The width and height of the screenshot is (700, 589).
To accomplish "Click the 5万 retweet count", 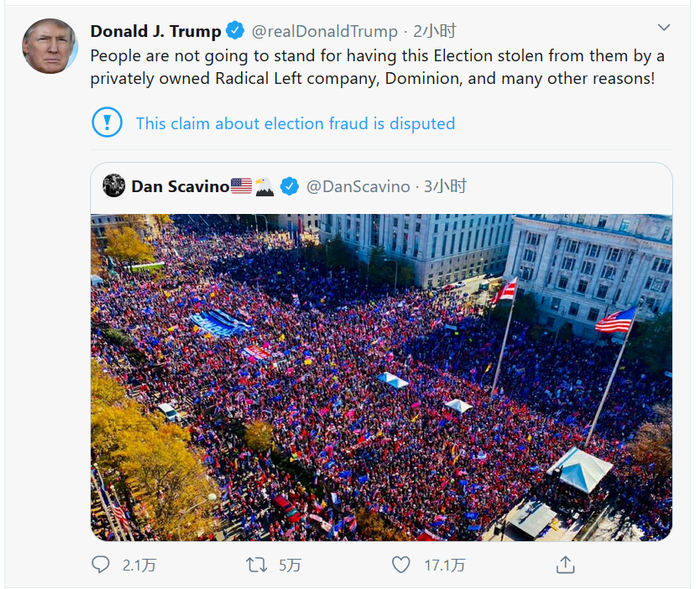I will [290, 565].
